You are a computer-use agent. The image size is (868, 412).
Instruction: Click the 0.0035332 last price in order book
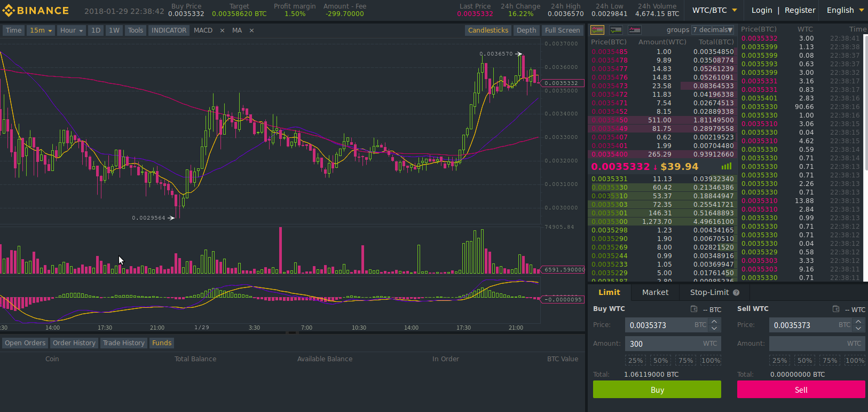620,167
